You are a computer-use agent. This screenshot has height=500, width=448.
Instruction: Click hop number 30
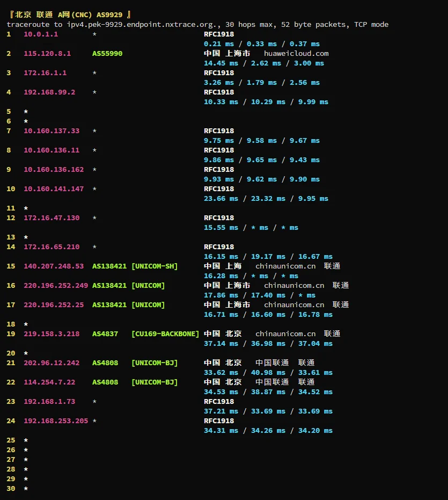(11, 489)
